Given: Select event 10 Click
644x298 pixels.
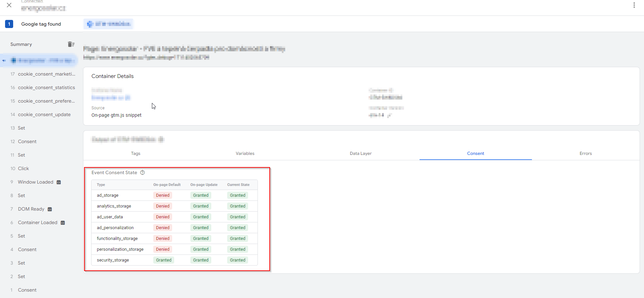Looking at the screenshot, I should [x=23, y=168].
